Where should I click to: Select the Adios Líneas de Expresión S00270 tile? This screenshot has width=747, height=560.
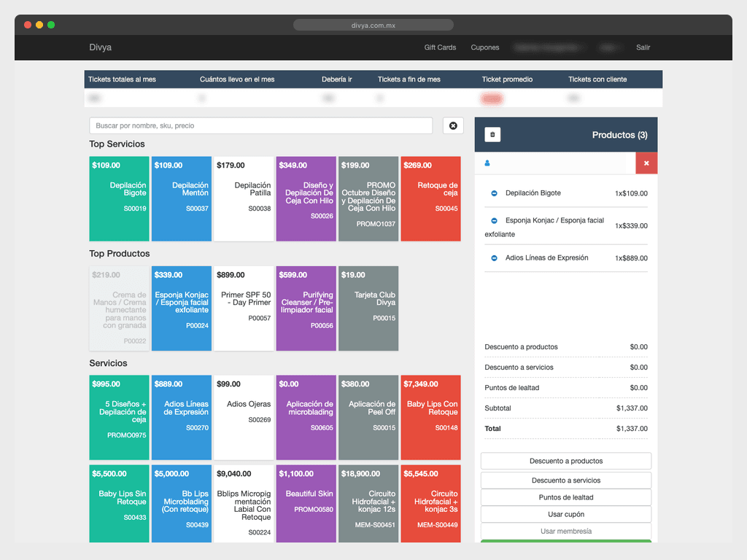click(x=182, y=417)
